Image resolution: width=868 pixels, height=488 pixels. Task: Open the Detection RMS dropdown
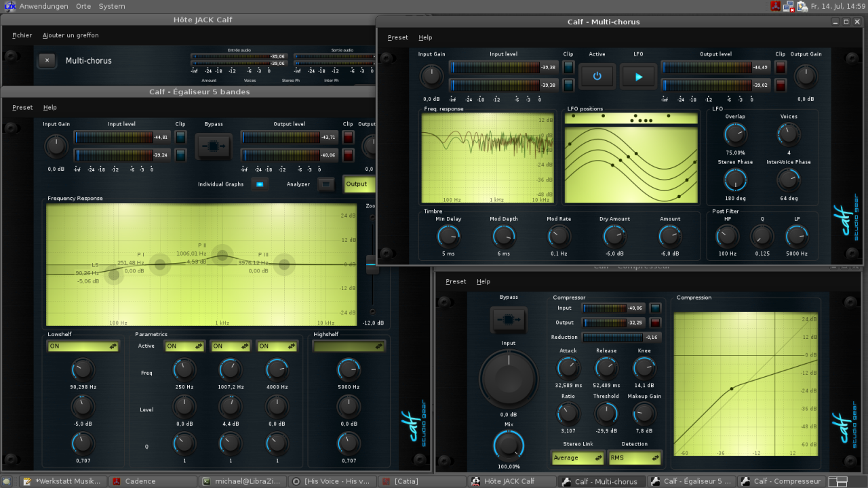pos(635,458)
